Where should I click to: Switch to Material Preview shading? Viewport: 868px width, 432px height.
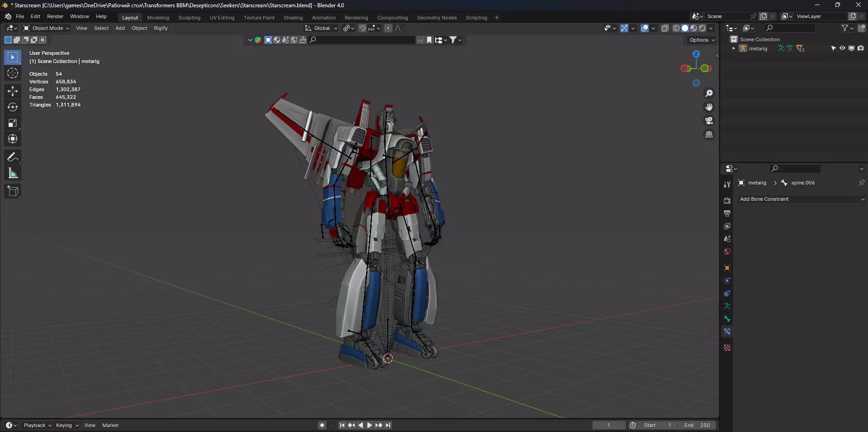coord(694,28)
